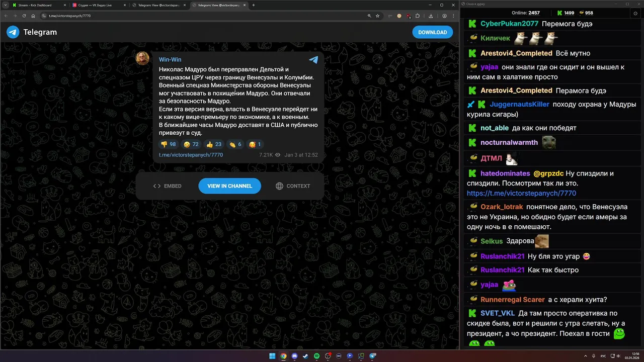
Task: Click the username Arestovi4_Completed with 'Всё мутно'
Action: (x=516, y=53)
